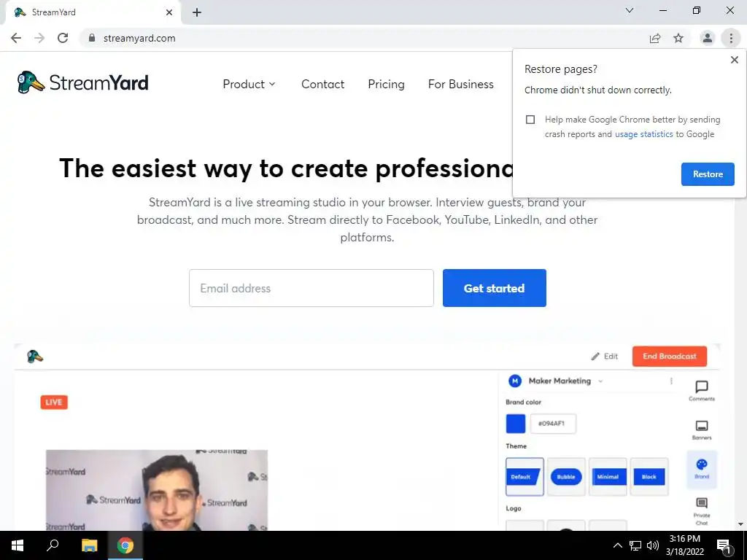The width and height of the screenshot is (747, 560).
Task: Expand the Maker Marketing dropdown
Action: click(600, 381)
